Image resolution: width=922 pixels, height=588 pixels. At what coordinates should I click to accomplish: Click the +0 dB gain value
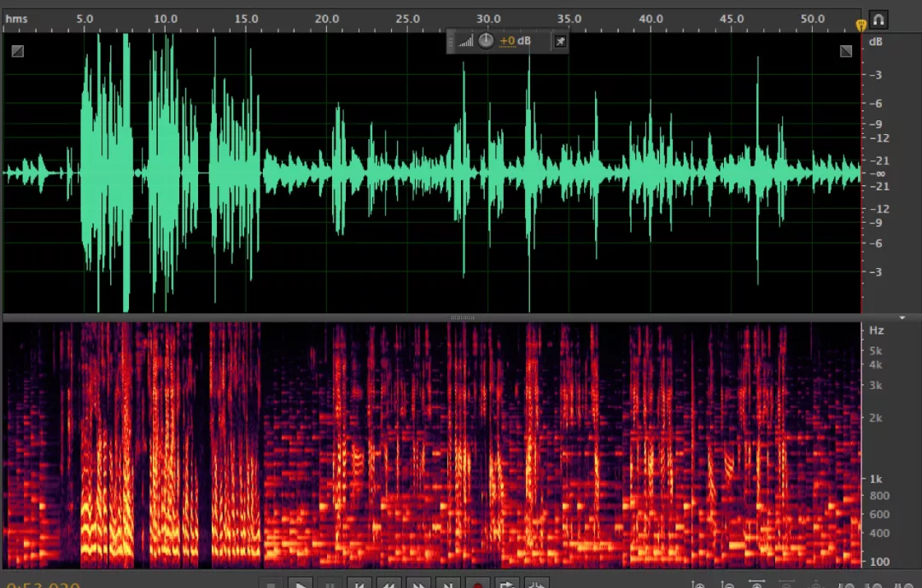(515, 41)
